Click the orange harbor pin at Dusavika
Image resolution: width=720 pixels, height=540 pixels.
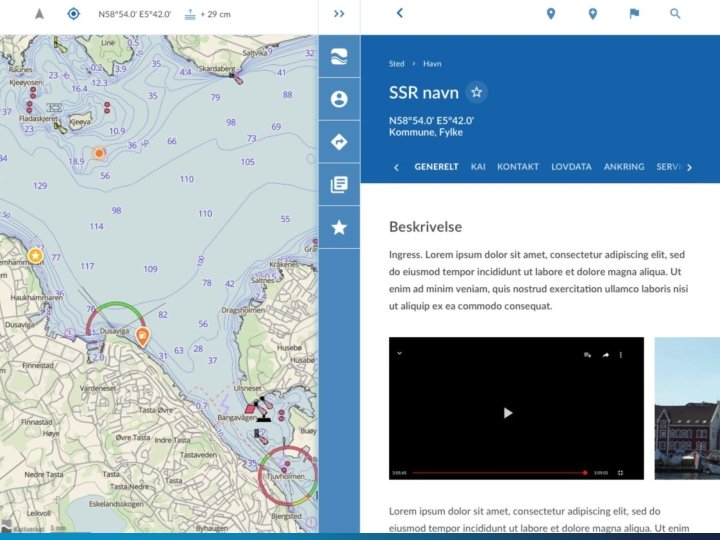[143, 337]
